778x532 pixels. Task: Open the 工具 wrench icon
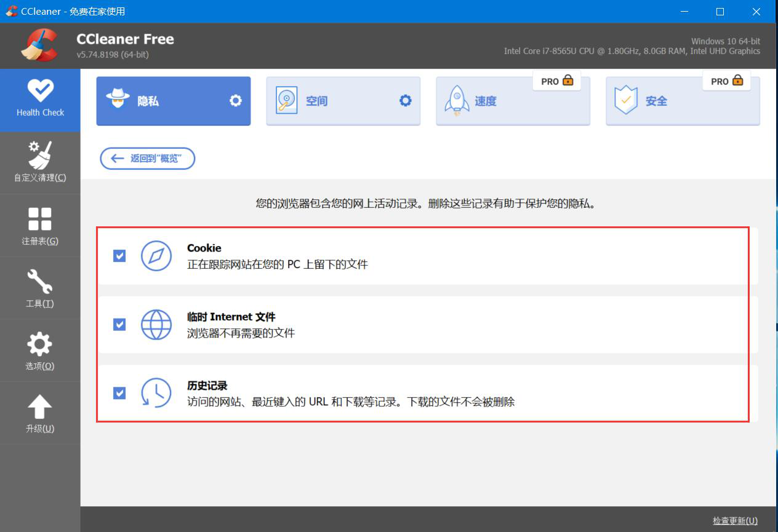(x=40, y=282)
